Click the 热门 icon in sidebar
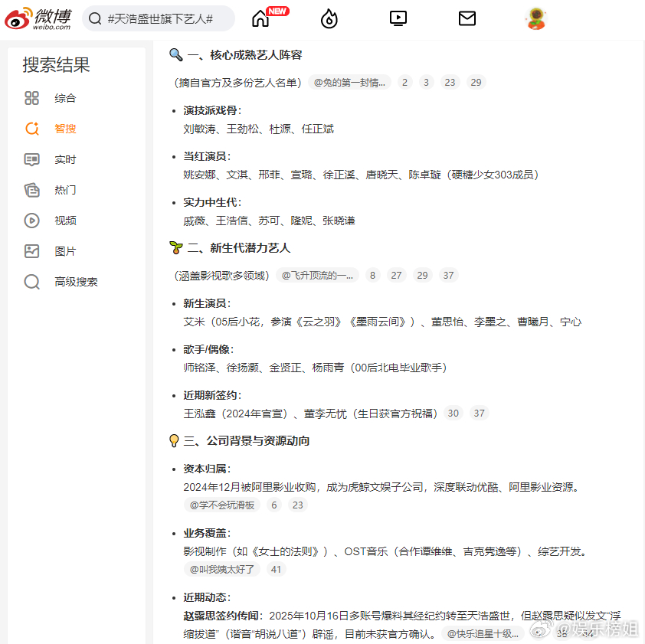 [x=31, y=190]
